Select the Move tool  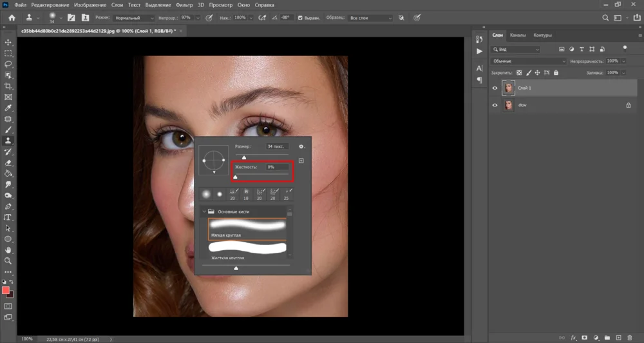coord(8,43)
